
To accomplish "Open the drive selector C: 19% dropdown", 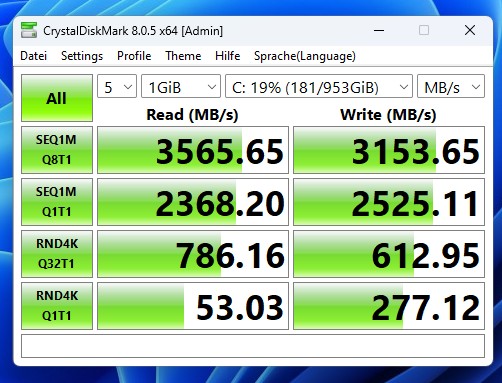I will (x=319, y=86).
